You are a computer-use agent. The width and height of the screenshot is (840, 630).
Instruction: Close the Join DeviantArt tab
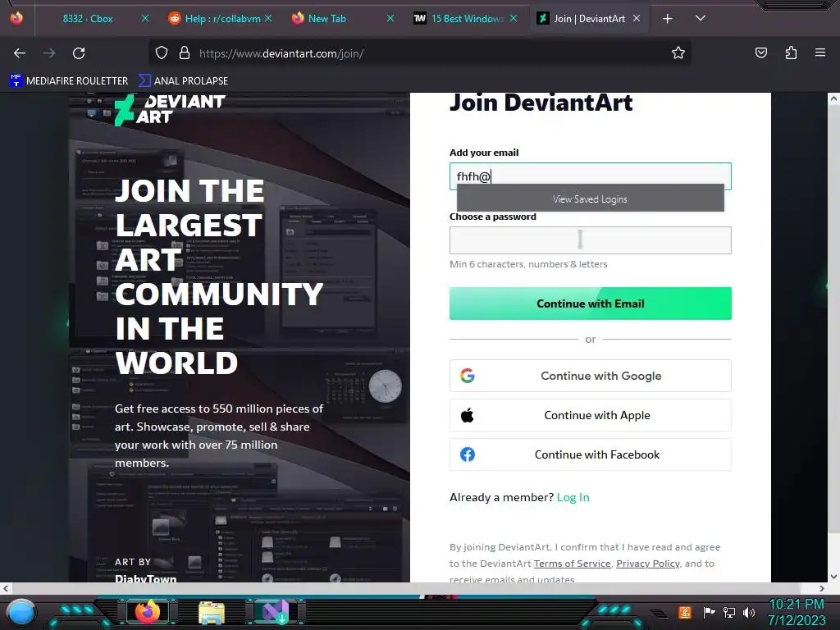637,19
